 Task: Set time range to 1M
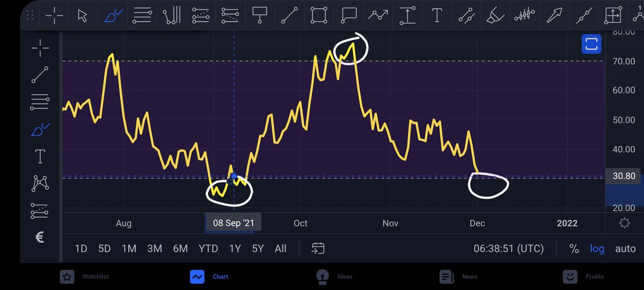tap(129, 249)
